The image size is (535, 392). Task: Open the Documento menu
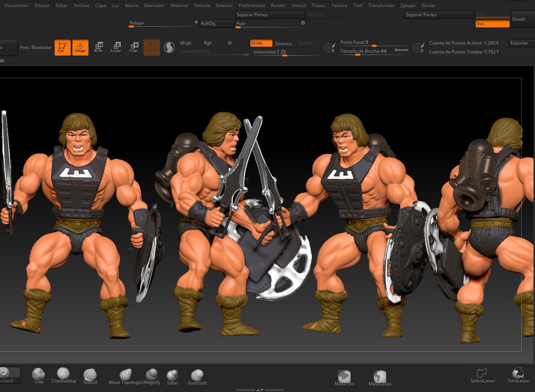tap(16, 6)
